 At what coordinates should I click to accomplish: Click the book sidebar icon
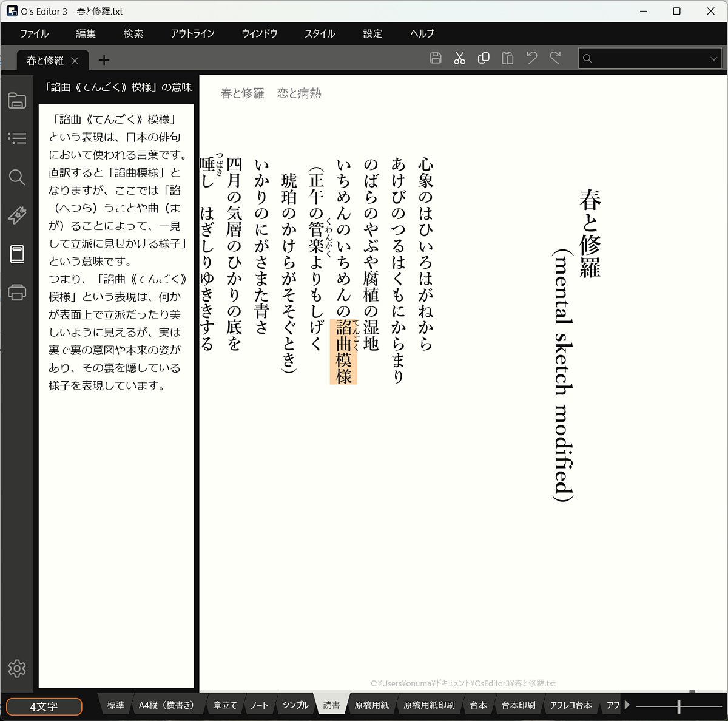pyautogui.click(x=17, y=254)
